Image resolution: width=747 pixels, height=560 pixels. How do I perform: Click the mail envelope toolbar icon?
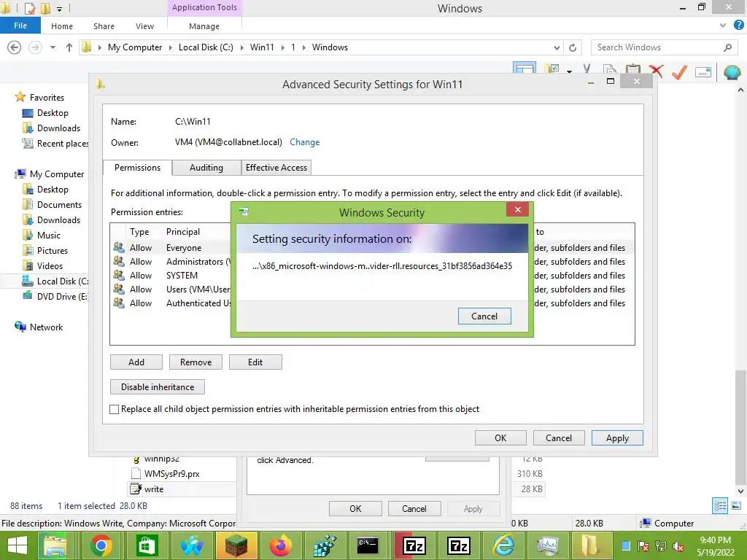pos(703,72)
